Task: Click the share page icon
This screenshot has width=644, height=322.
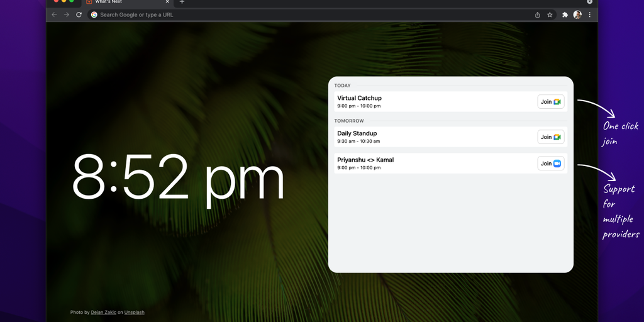Action: 537,14
